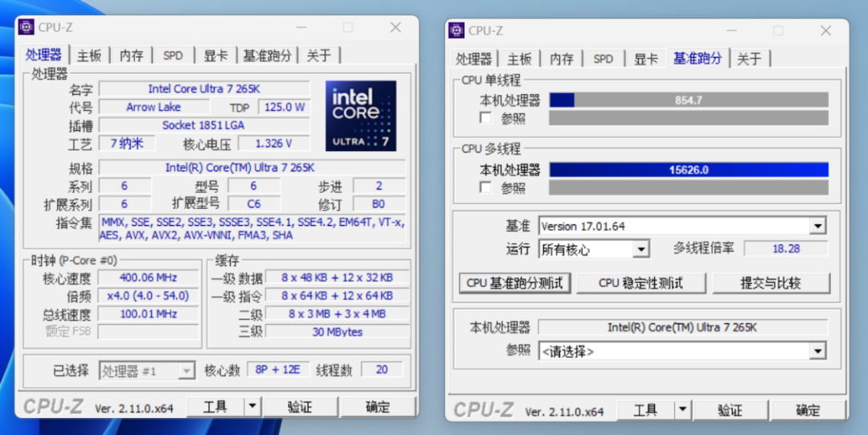This screenshot has width=868, height=435.
Task: Click the 核心数 8P + 12E value
Action: [277, 370]
